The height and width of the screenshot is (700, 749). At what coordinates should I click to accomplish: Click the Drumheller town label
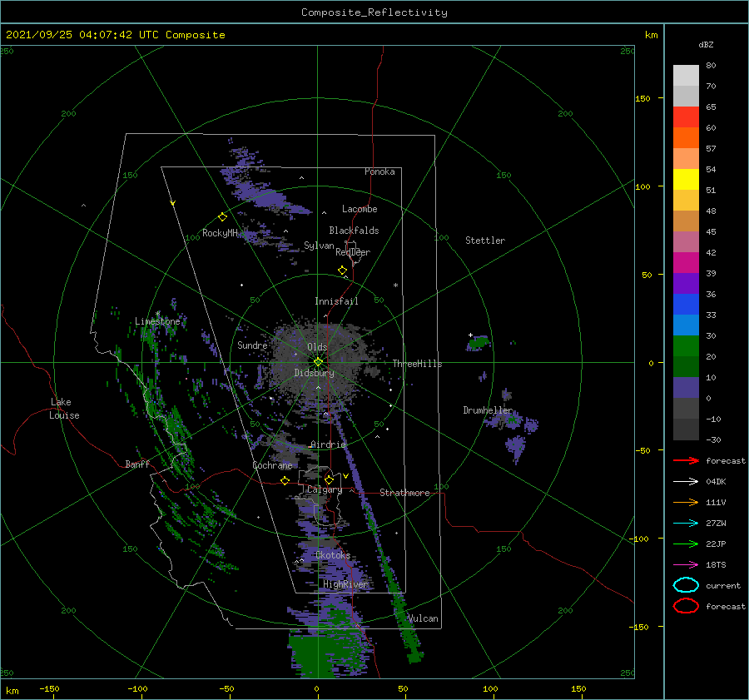point(488,410)
